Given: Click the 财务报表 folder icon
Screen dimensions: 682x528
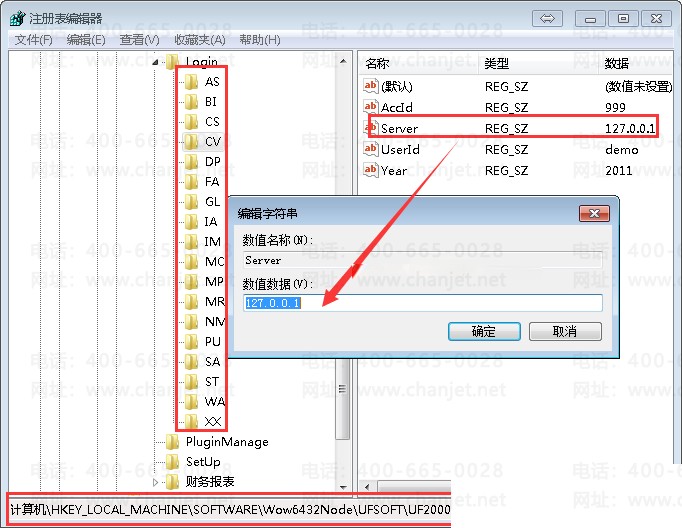Looking at the screenshot, I should (x=173, y=482).
